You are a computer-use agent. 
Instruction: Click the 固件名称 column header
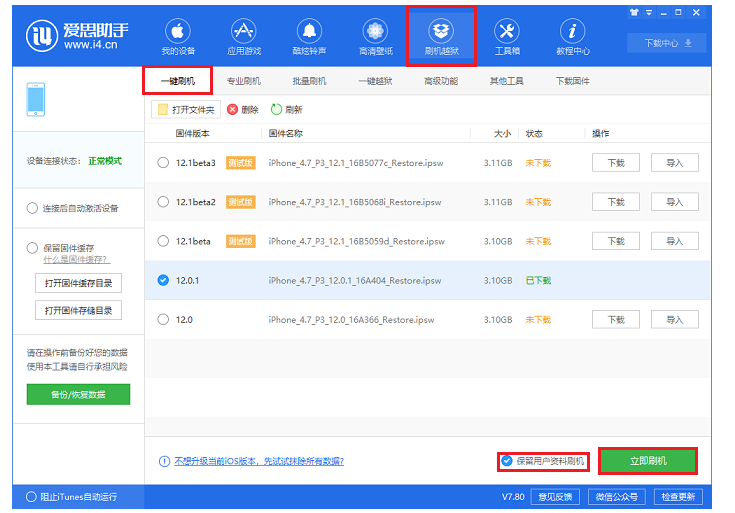[x=285, y=134]
